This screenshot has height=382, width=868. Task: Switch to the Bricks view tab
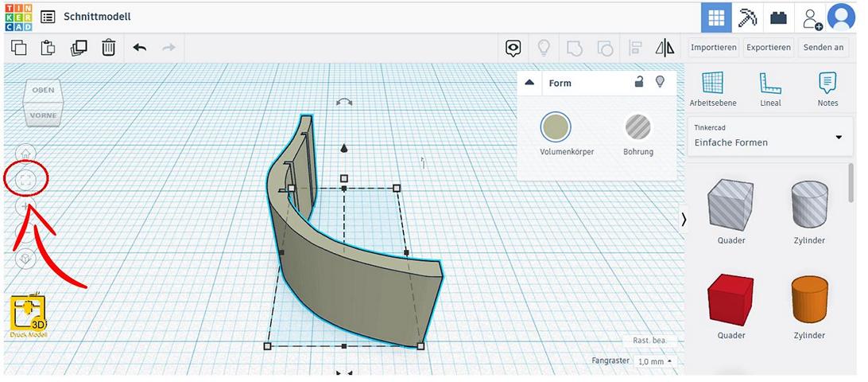coord(778,17)
